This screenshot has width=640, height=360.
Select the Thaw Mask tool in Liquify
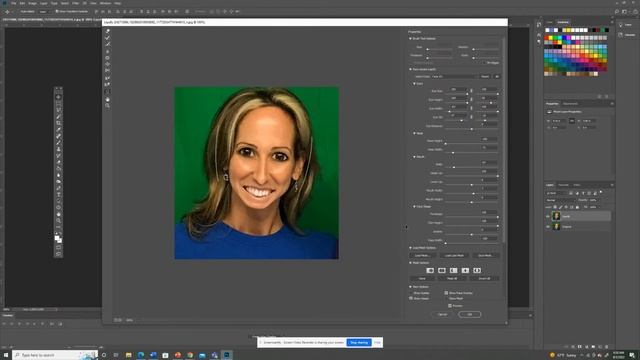(108, 84)
